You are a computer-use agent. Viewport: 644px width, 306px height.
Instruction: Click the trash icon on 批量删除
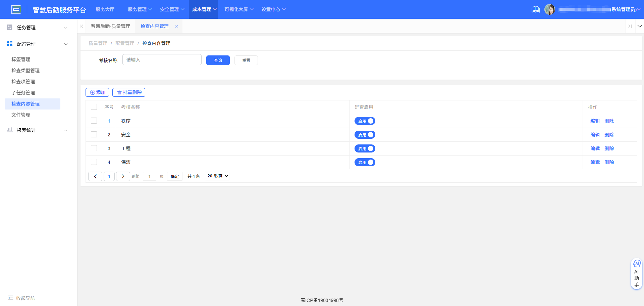coord(120,92)
